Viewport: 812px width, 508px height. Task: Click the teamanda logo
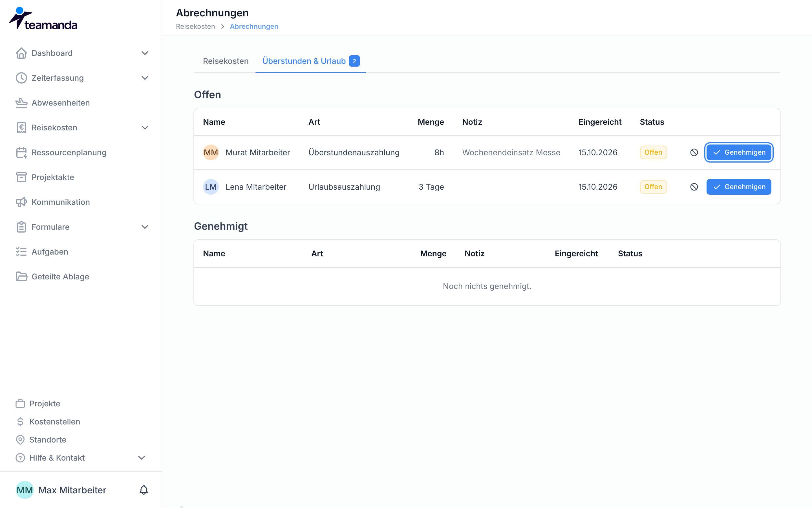tap(43, 18)
